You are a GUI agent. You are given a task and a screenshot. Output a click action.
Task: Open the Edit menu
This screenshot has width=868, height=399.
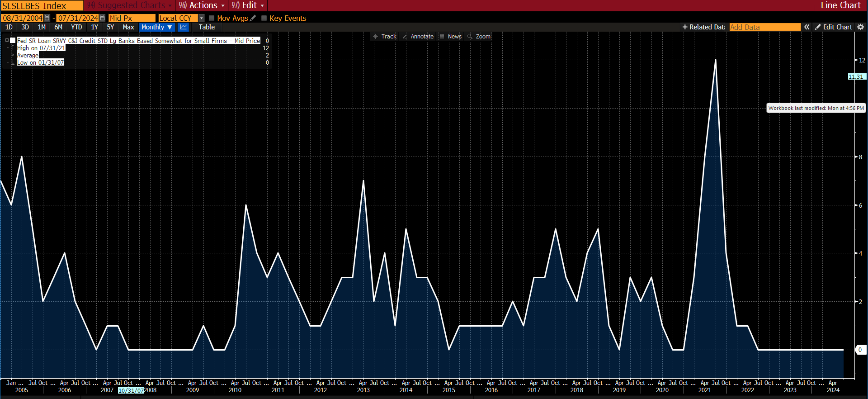pos(248,5)
